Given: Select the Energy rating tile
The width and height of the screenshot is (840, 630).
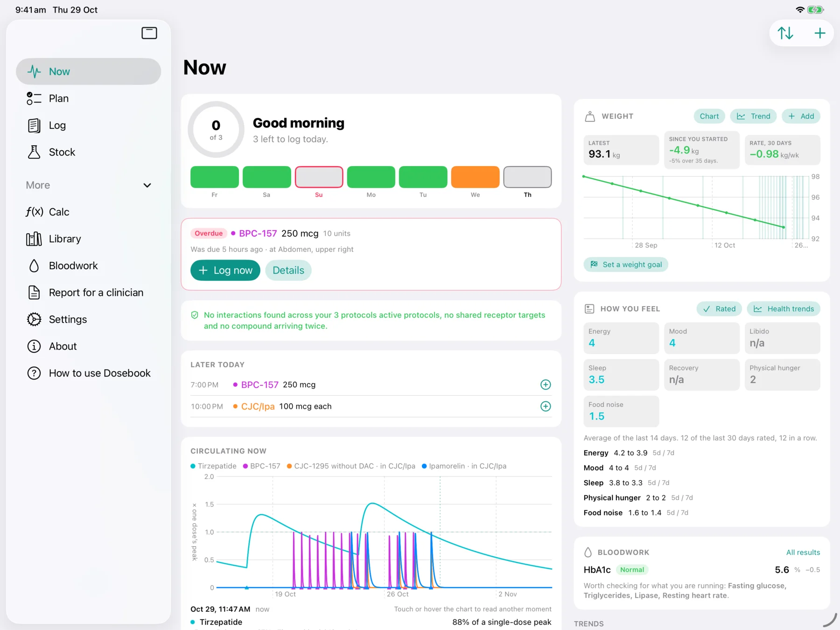Looking at the screenshot, I should (621, 338).
